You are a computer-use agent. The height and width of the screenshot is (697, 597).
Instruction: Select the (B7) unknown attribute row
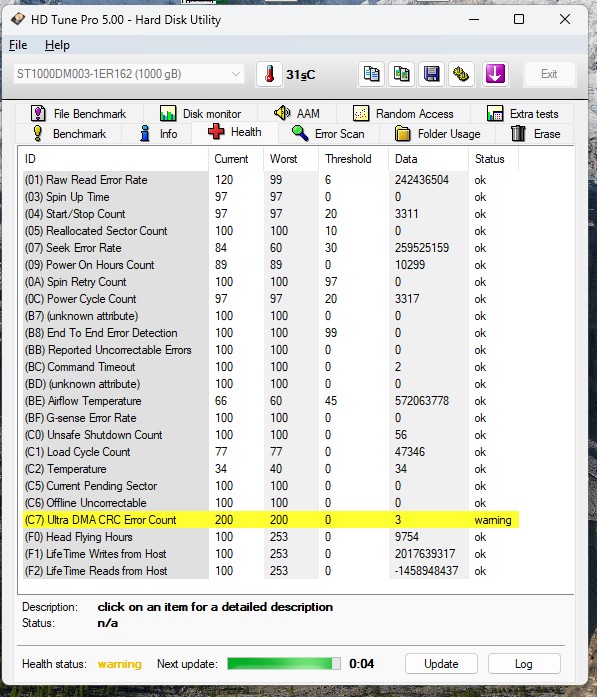point(271,316)
